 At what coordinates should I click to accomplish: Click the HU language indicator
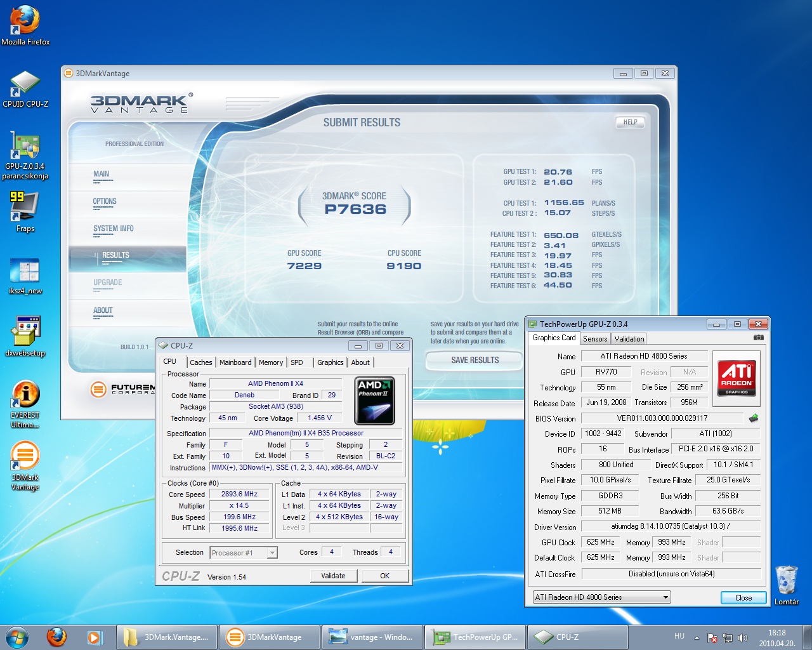[679, 636]
